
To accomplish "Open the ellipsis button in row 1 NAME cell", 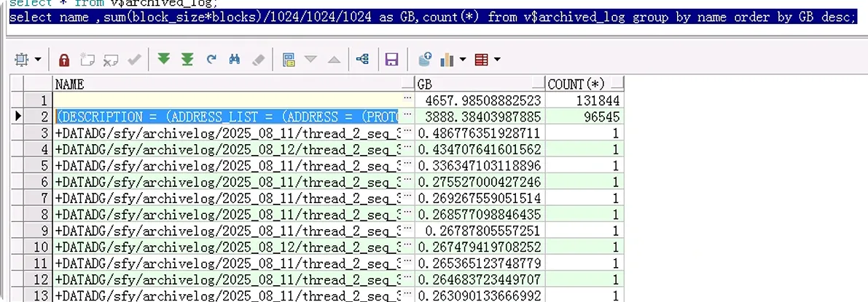I will coord(408,98).
